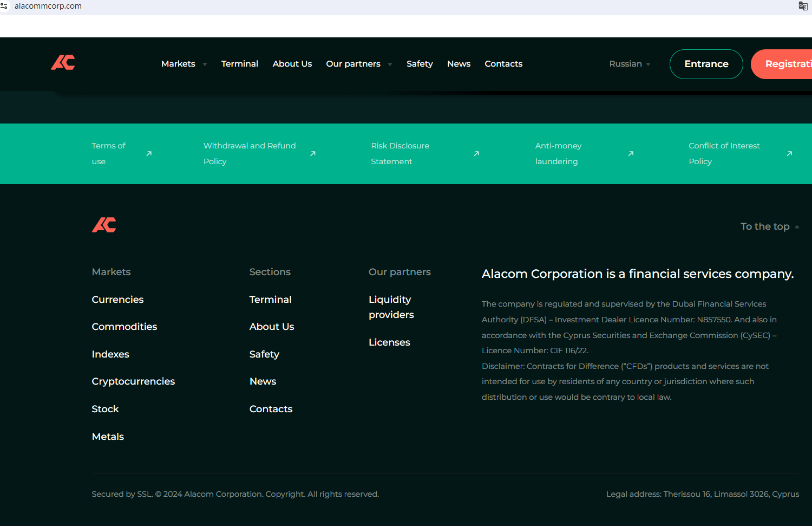
Task: Open the Risk Disclosure Statement link
Action: click(400, 154)
